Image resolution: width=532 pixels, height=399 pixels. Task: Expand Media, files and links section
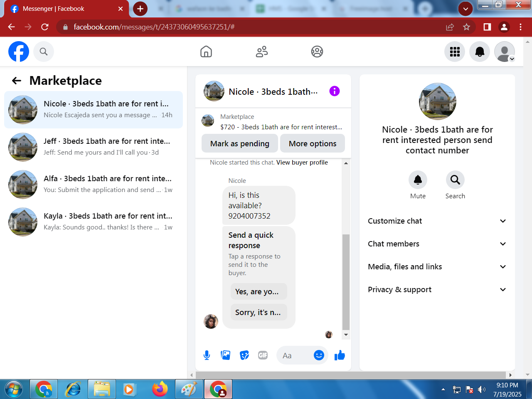click(x=437, y=267)
